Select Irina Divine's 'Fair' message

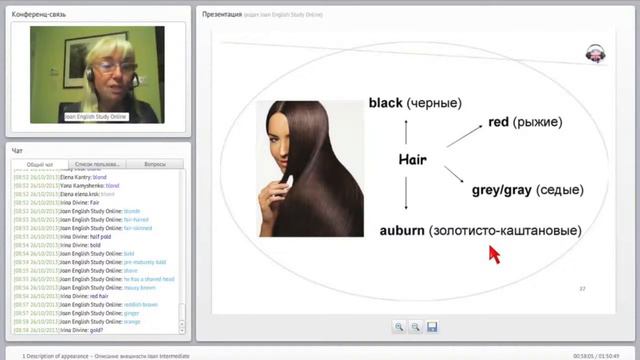pyautogui.click(x=57, y=202)
